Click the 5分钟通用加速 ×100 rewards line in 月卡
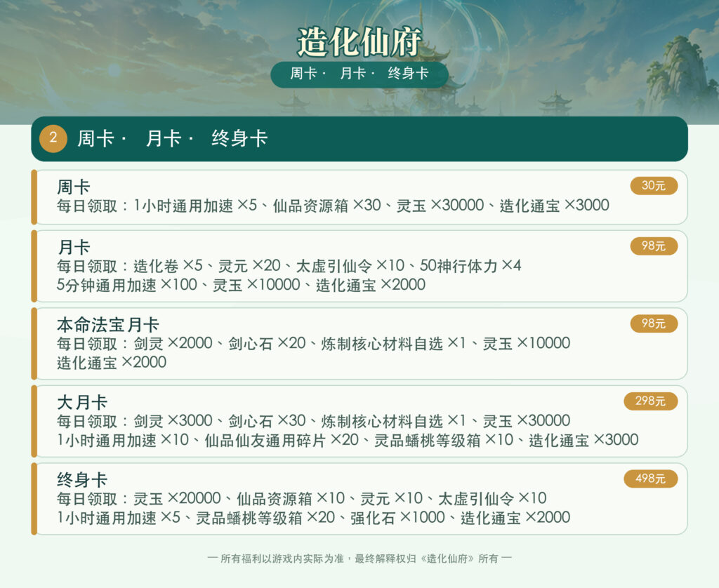The height and width of the screenshot is (588, 719). (x=242, y=285)
